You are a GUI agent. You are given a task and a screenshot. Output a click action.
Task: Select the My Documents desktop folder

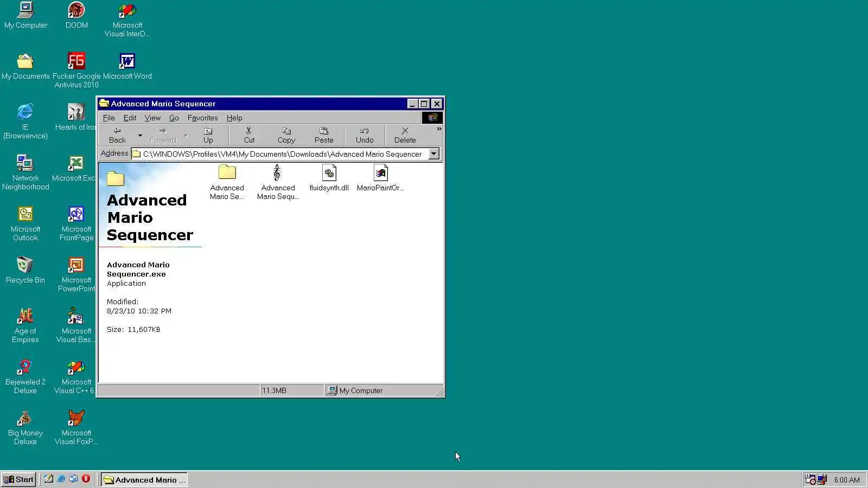tap(25, 66)
